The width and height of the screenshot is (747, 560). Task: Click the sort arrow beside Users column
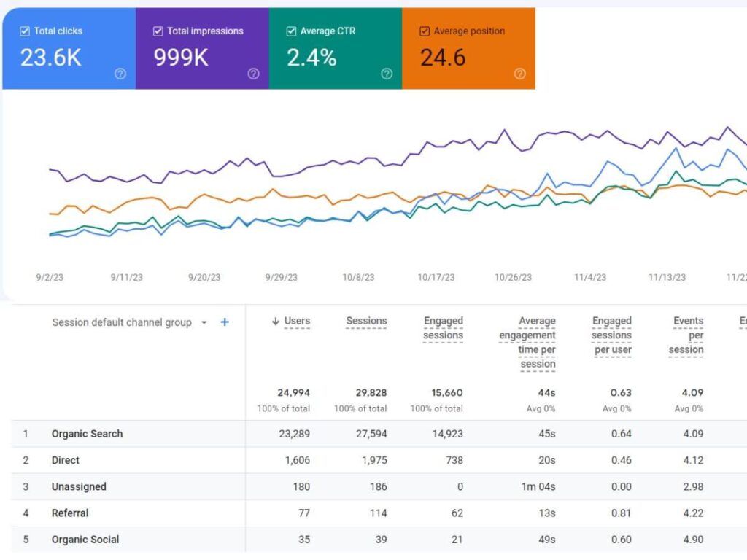(x=275, y=322)
